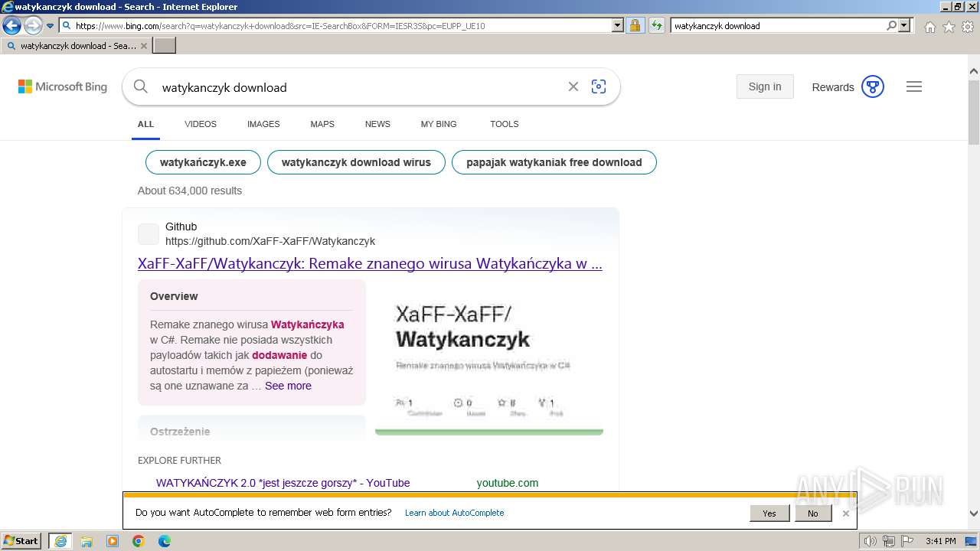This screenshot has width=980, height=551.
Task: Open Bing visual search camera icon
Action: coord(599,86)
